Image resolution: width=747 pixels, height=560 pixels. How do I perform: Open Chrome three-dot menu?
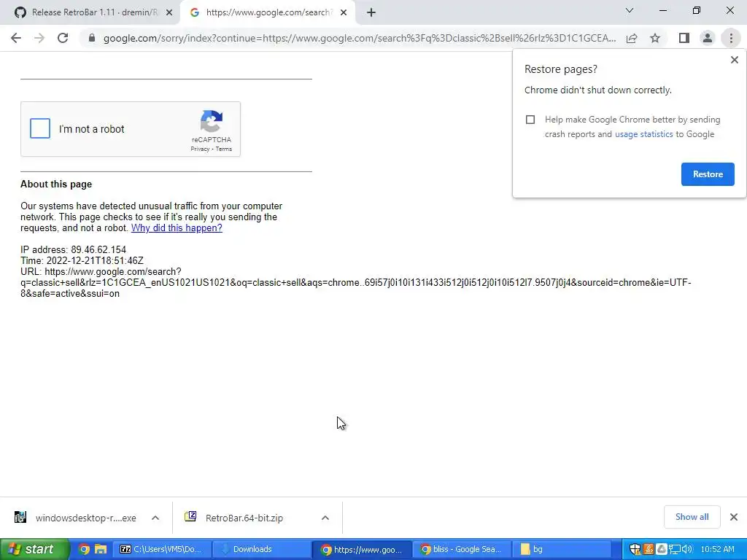(x=731, y=38)
